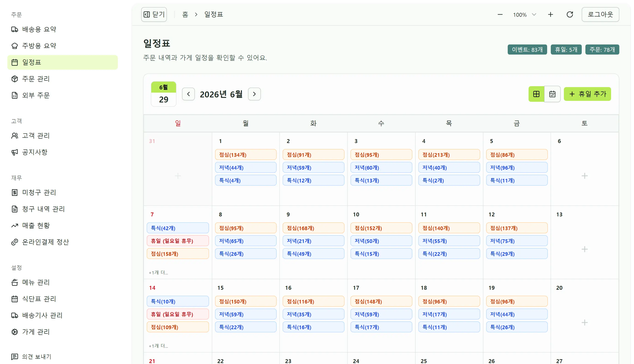Viewport: 634px width, 364px height.
Task: Open 주방용 요약 menu item
Action: click(63, 46)
